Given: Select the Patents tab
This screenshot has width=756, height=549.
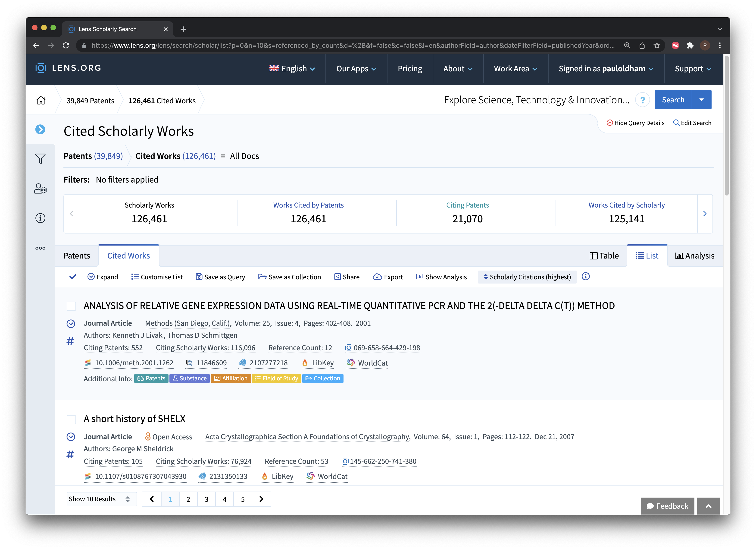Looking at the screenshot, I should (77, 256).
